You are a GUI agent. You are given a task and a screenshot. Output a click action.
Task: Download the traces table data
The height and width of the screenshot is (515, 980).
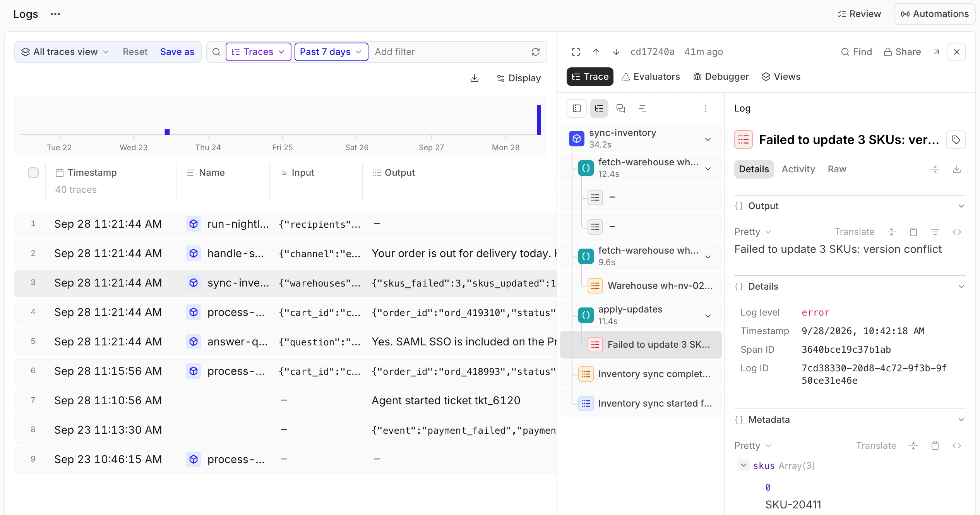[x=475, y=78]
